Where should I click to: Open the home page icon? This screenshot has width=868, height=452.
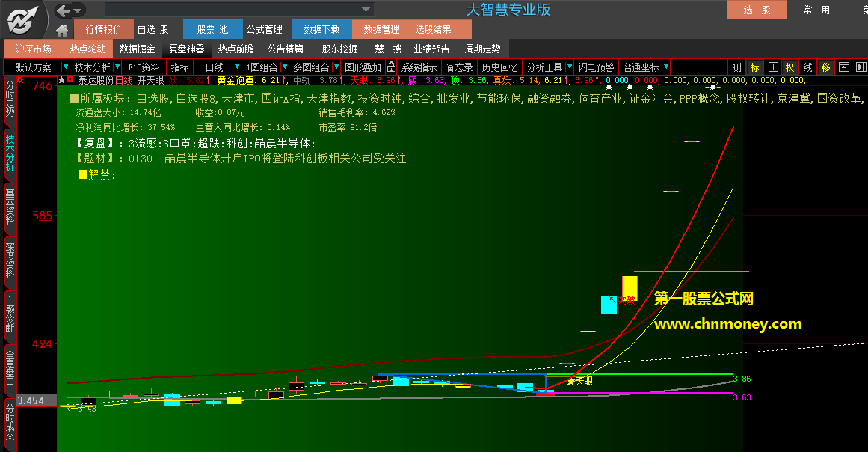62,31
